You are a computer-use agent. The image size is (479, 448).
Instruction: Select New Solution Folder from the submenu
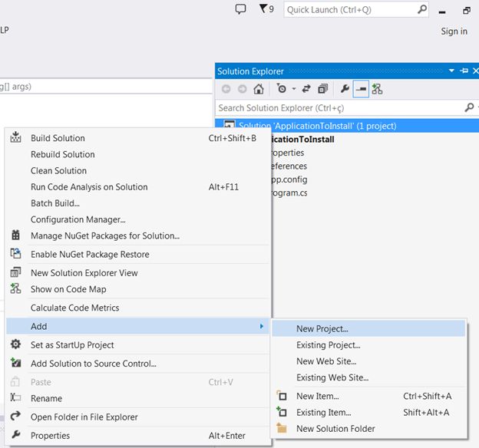coord(335,429)
